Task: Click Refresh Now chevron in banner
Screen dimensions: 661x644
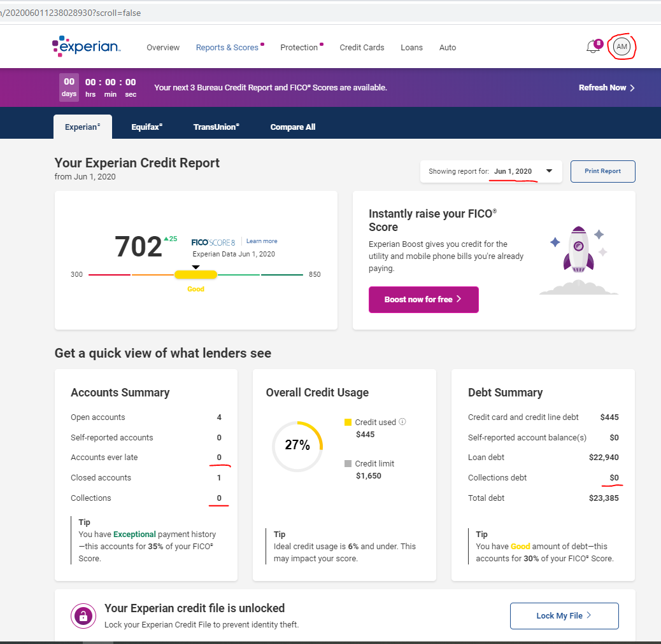Action: (x=632, y=88)
